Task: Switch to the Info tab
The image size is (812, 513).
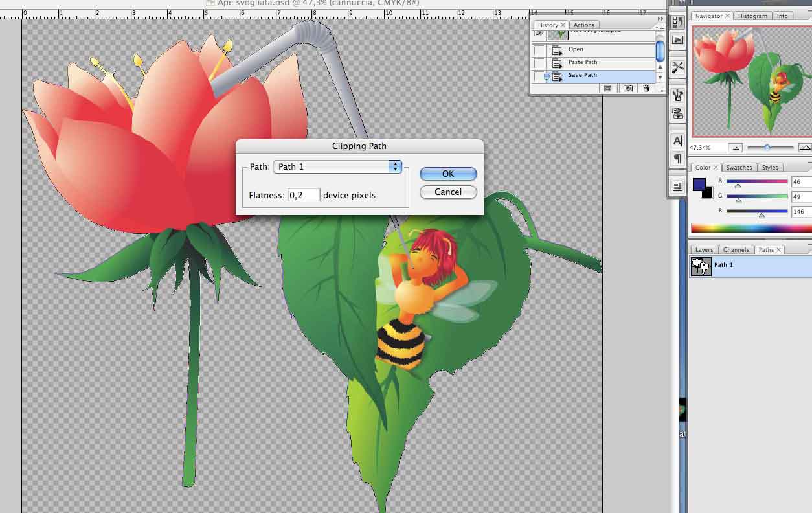Action: coord(782,16)
